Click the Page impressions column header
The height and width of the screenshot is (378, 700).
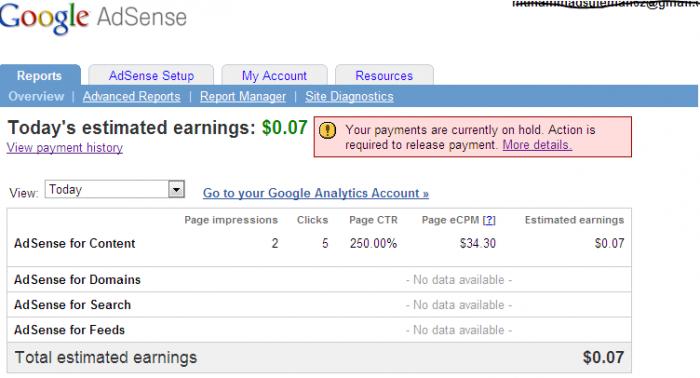[x=231, y=220]
